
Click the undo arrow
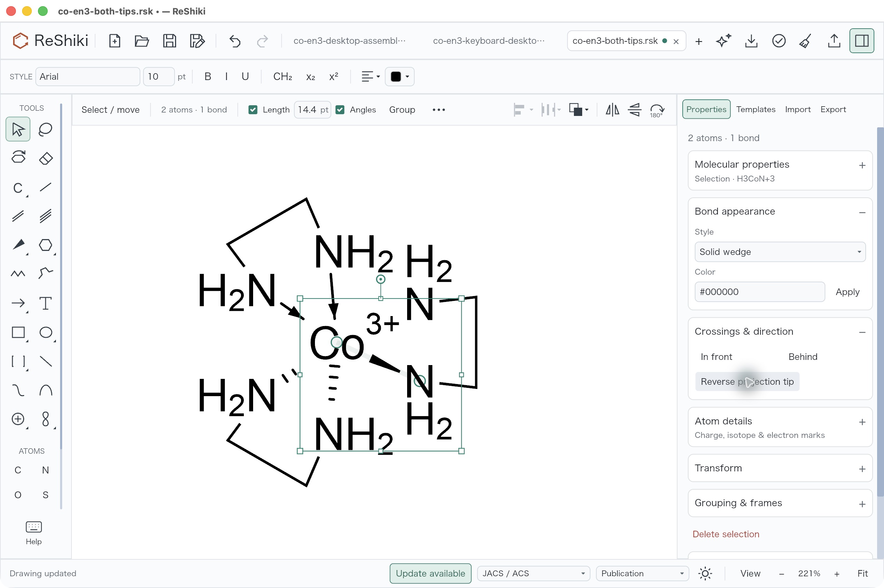[x=235, y=41]
